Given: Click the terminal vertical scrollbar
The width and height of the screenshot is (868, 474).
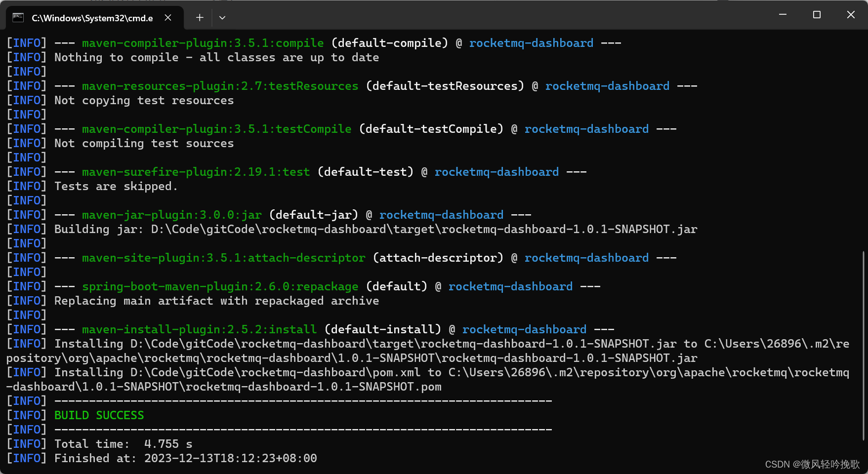Looking at the screenshot, I should point(864,346).
